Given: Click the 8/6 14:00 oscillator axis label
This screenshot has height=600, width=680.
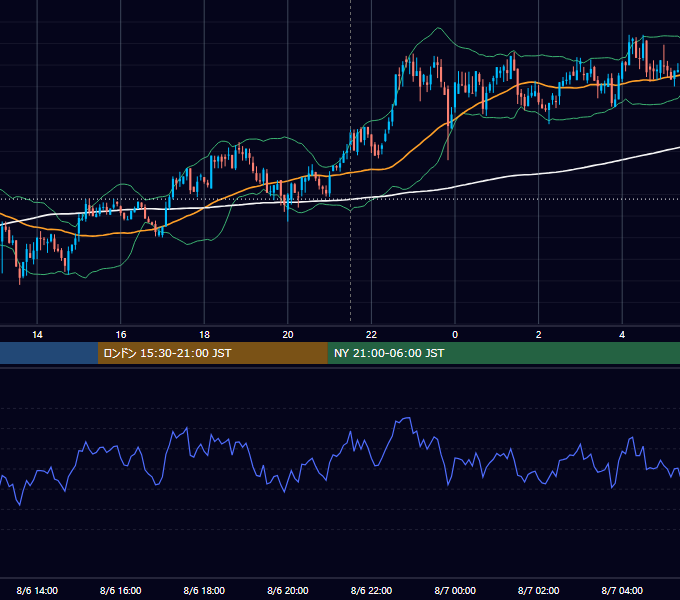Looking at the screenshot, I should tap(37, 591).
